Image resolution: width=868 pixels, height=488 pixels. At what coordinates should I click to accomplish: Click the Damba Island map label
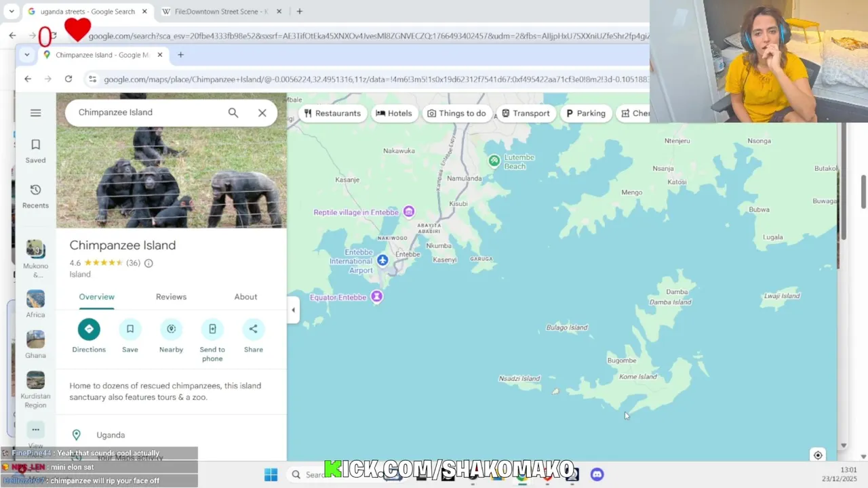pyautogui.click(x=671, y=302)
